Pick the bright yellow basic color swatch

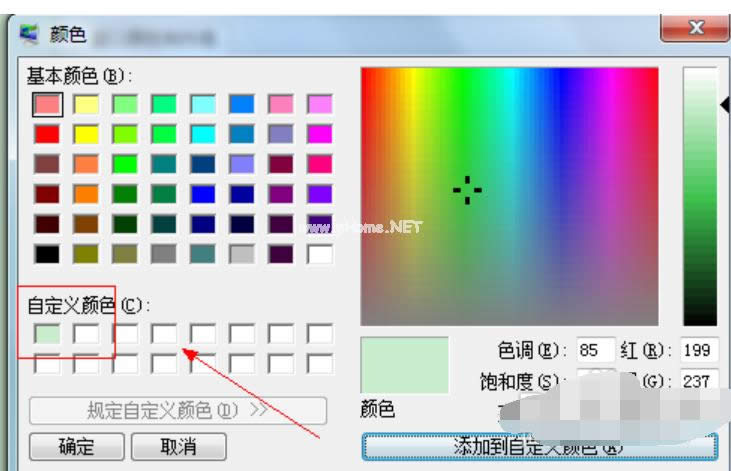click(87, 134)
